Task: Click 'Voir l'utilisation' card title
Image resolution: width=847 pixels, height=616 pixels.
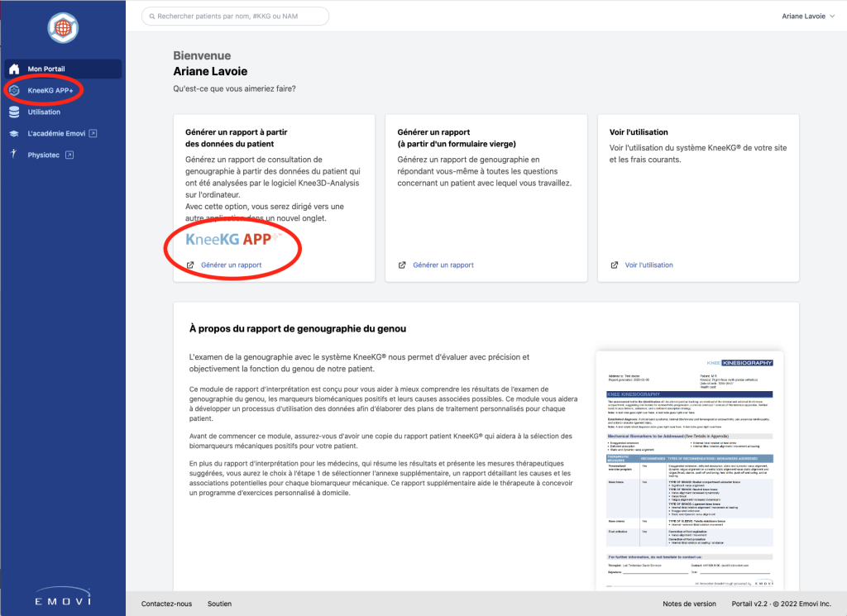Action: [639, 132]
